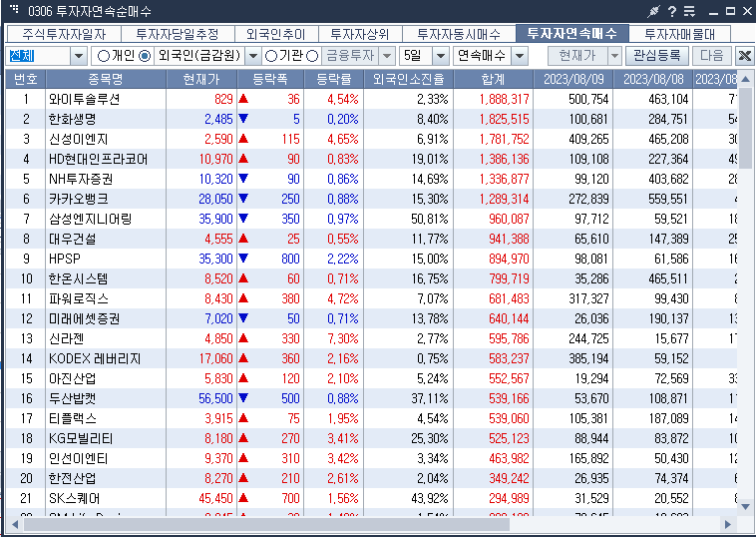The image size is (756, 537).
Task: Click the 다음 button
Action: [712, 56]
